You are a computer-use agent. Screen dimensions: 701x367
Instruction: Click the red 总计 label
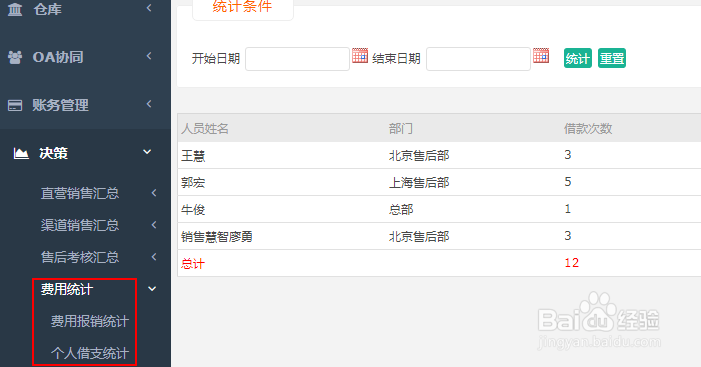(x=193, y=264)
